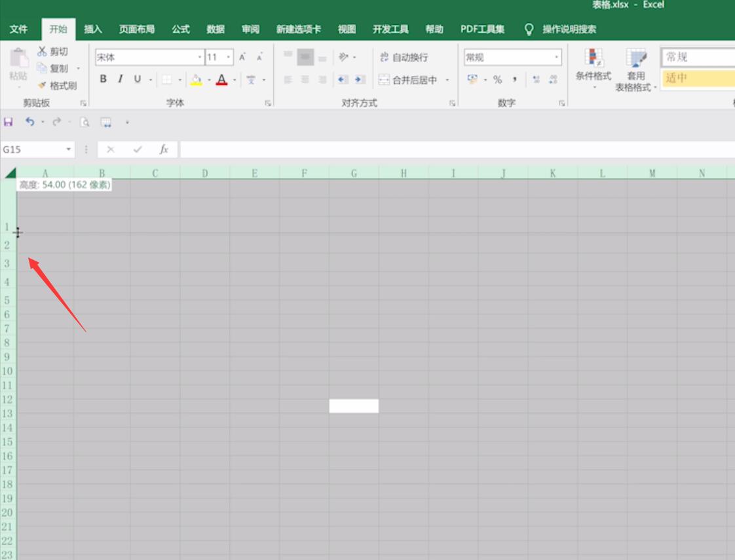Activate the Format Painter (格式刷) brush
This screenshot has width=735, height=560.
(57, 85)
